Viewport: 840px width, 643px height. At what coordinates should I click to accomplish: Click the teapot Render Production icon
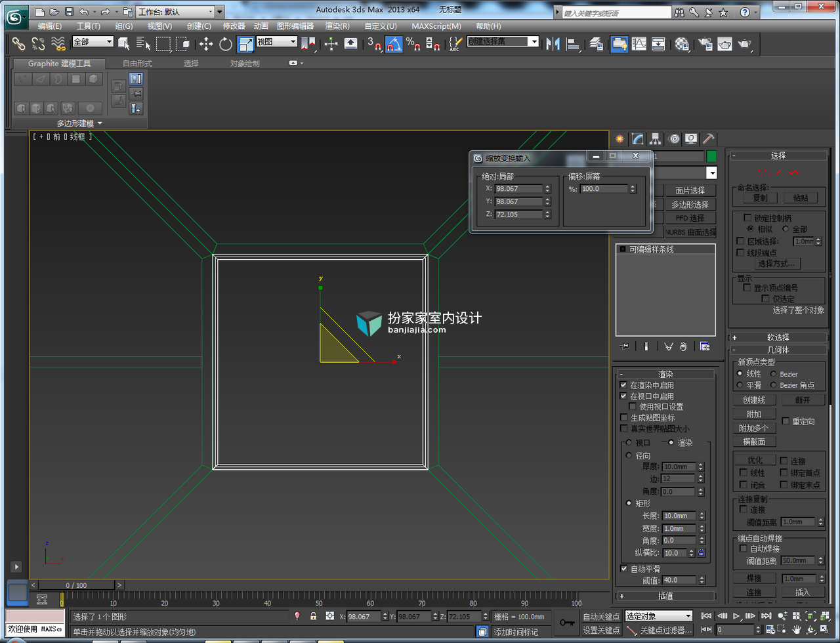(745, 44)
